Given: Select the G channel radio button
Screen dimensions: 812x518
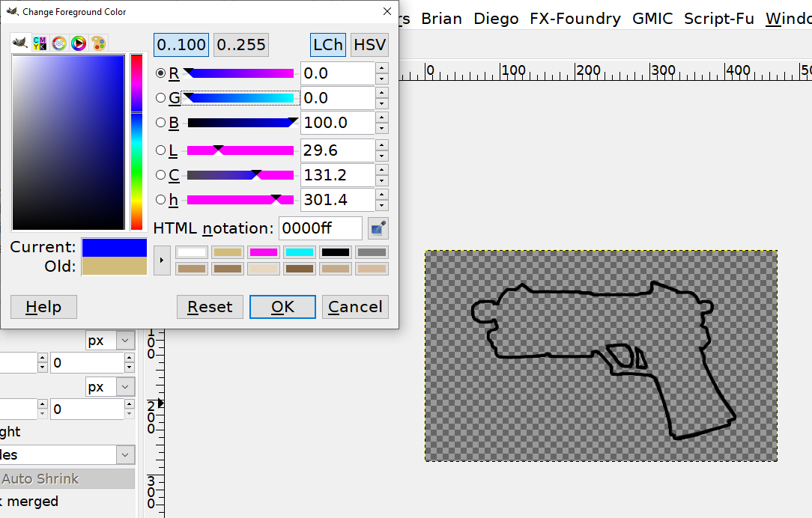Looking at the screenshot, I should 160,98.
